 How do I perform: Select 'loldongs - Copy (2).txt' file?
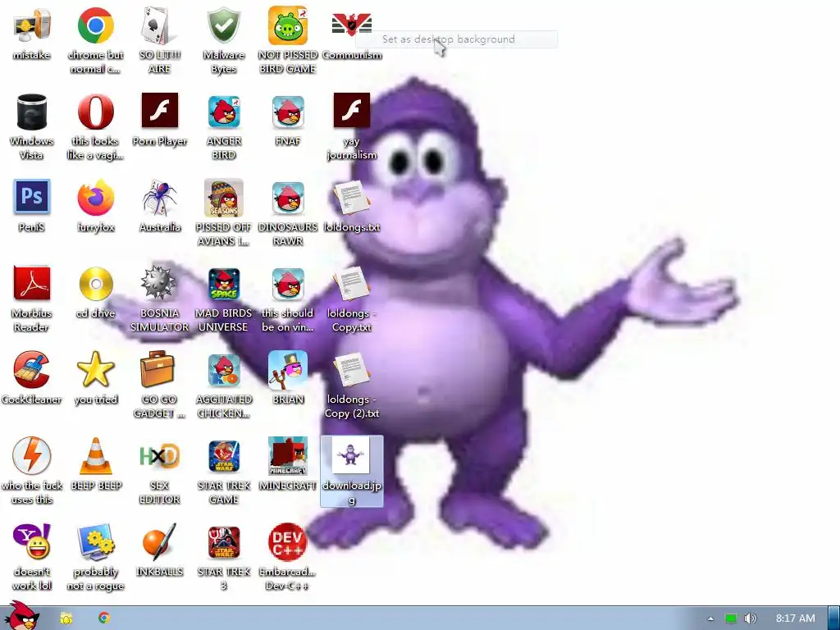(x=351, y=371)
